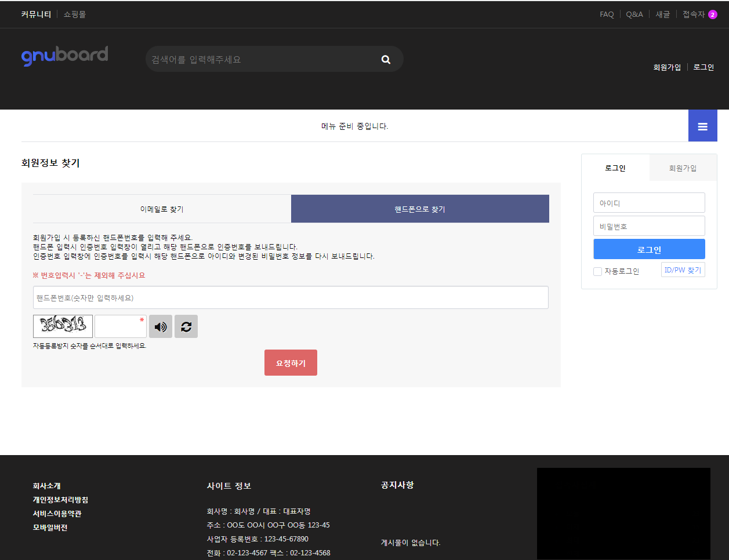The image size is (729, 560).
Task: Play the captcha audio speaker icon
Action: (161, 326)
